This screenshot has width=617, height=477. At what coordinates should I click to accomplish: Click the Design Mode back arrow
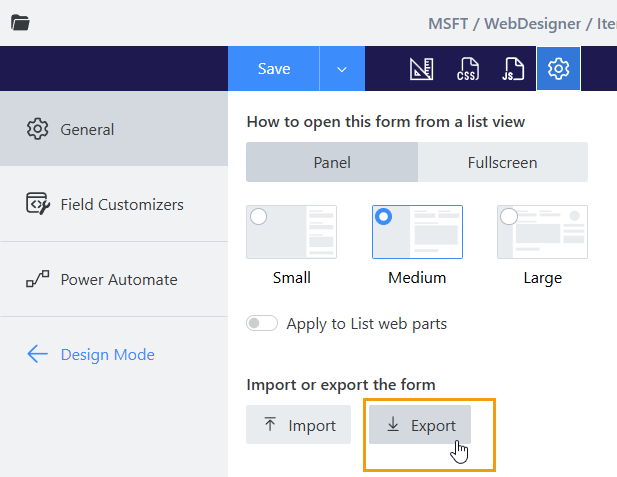click(x=38, y=354)
